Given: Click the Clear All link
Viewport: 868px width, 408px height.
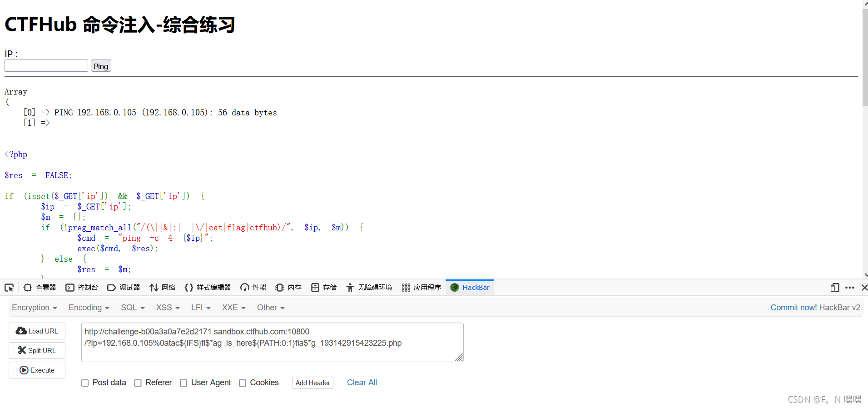Looking at the screenshot, I should pos(362,383).
